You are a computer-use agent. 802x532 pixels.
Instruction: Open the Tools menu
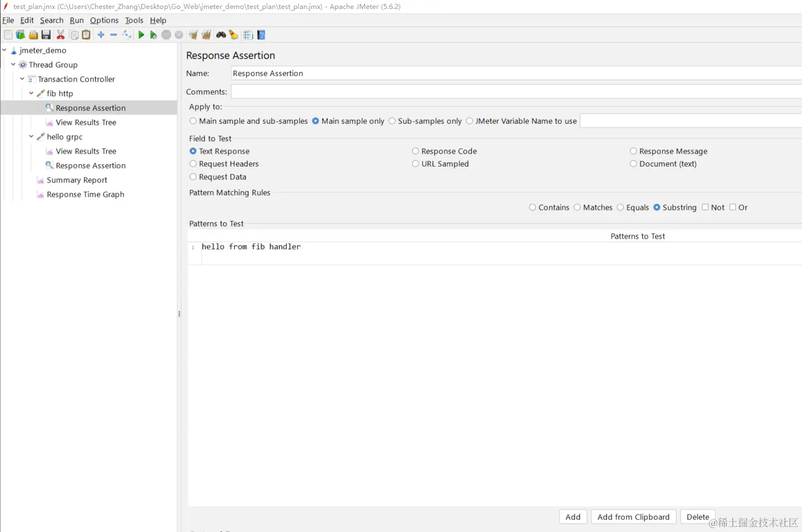[x=134, y=20]
